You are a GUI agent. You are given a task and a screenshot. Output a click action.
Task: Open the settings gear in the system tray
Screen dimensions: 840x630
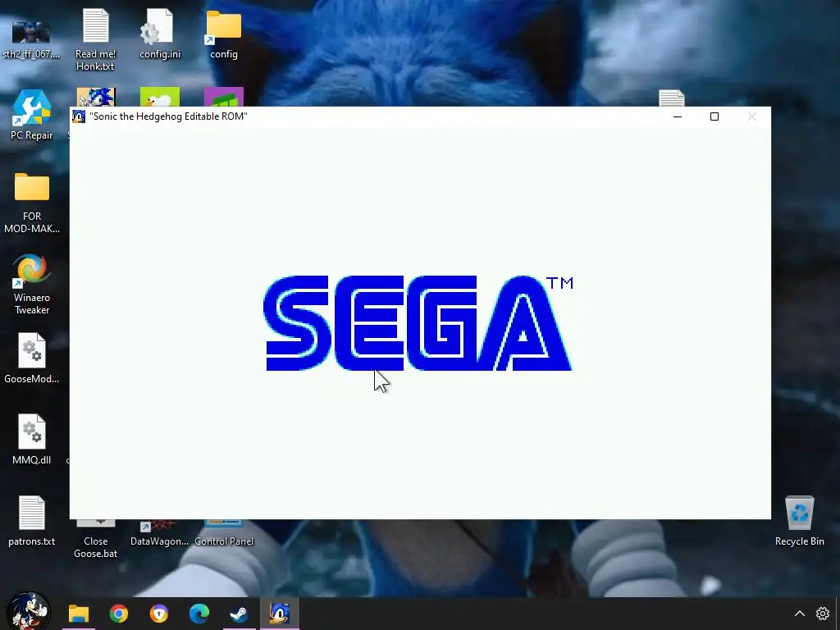click(x=822, y=614)
